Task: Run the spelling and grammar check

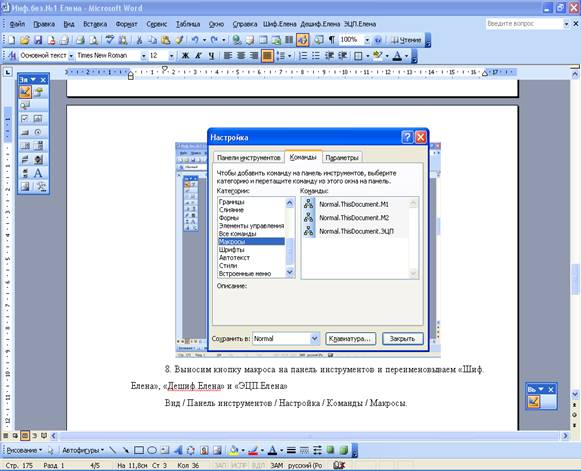Action: [110, 40]
